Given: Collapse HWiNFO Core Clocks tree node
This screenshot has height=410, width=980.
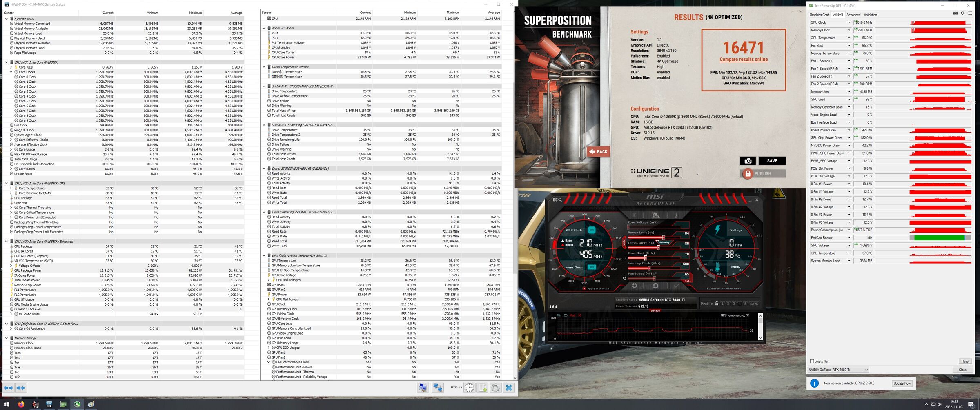Looking at the screenshot, I should [11, 72].
